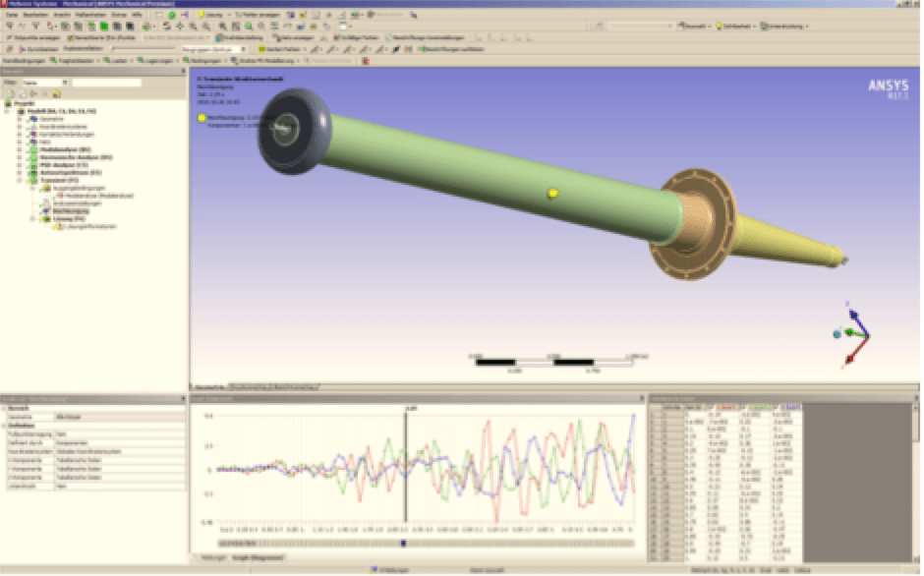
Task: Toggle Drahtdarstellung wireframe display
Action: pyautogui.click(x=239, y=37)
